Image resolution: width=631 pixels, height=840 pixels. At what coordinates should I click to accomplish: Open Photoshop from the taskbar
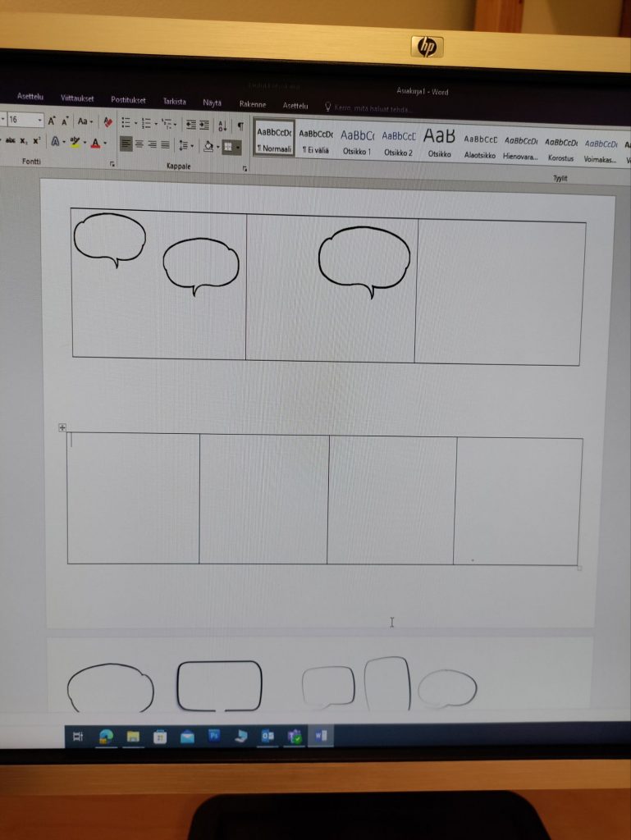(x=213, y=736)
